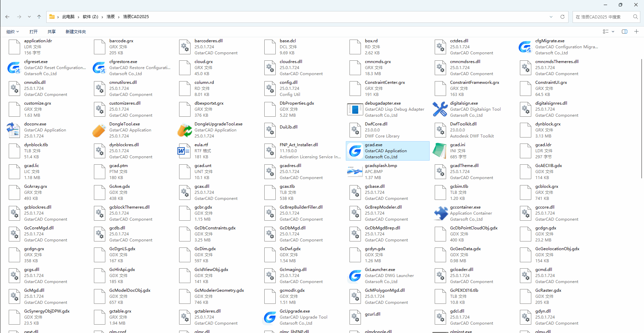644x333 pixels.
Task: Expand the chevron after 浩辰 breadcrumb
Action: [118, 17]
